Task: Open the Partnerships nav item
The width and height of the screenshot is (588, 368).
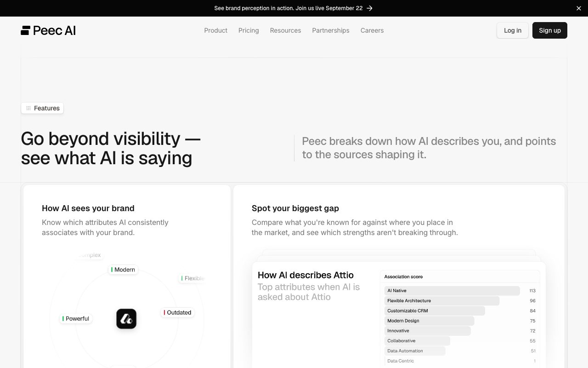Action: [x=331, y=30]
